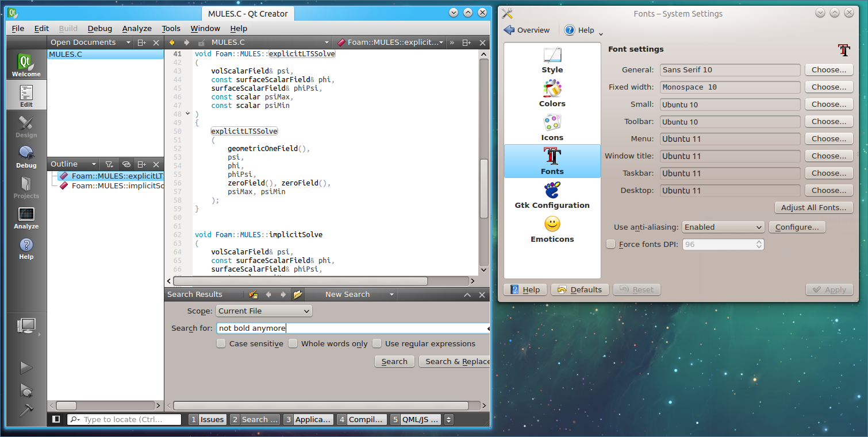Go back using editor navigation arrow
This screenshot has height=437, width=868.
(x=171, y=42)
